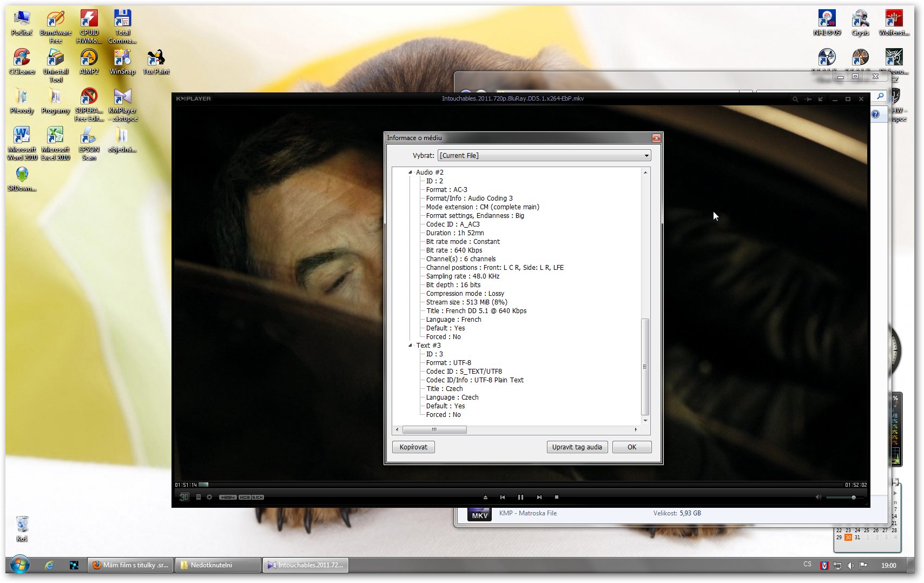924x583 pixels.
Task: Select the 'Bit rate : 640 Kbps' line
Action: click(x=454, y=250)
